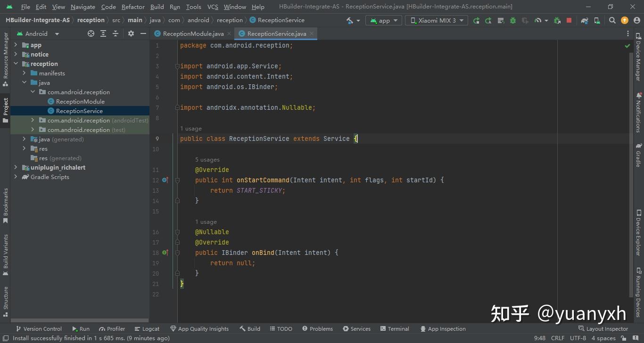Expand the app module node

click(x=16, y=45)
